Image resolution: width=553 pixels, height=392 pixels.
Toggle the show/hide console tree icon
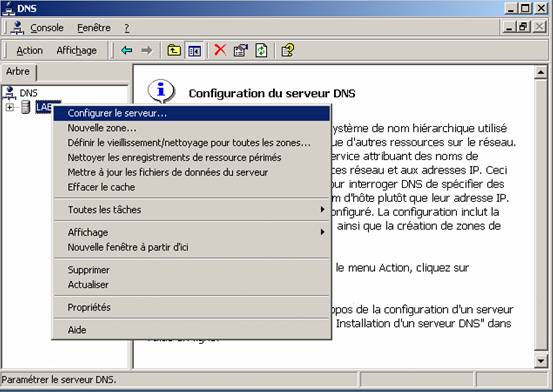click(194, 51)
